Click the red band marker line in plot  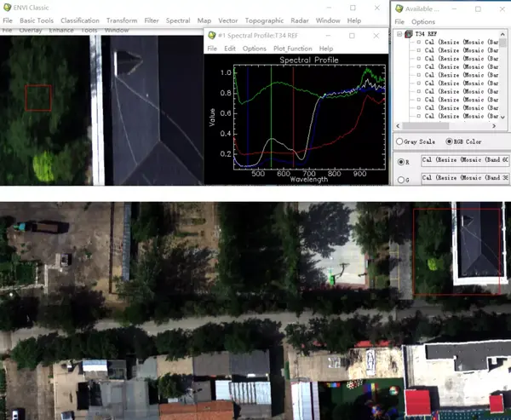(293, 117)
